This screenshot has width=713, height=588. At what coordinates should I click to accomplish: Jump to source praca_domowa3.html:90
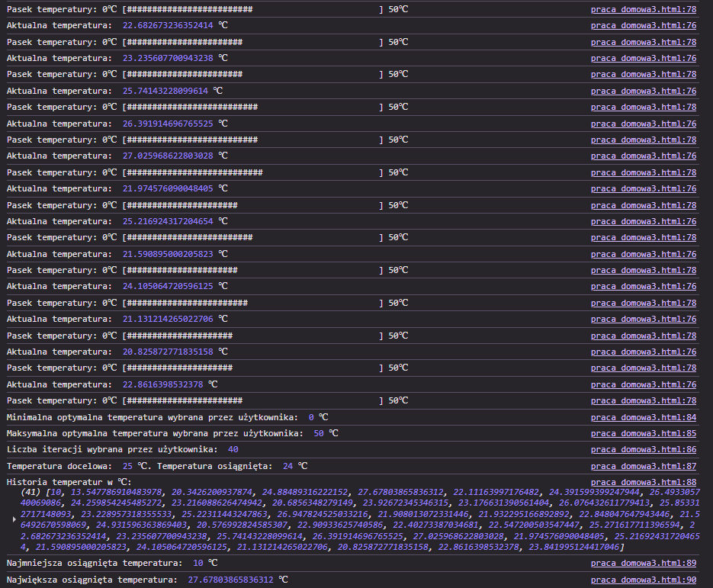pos(643,580)
